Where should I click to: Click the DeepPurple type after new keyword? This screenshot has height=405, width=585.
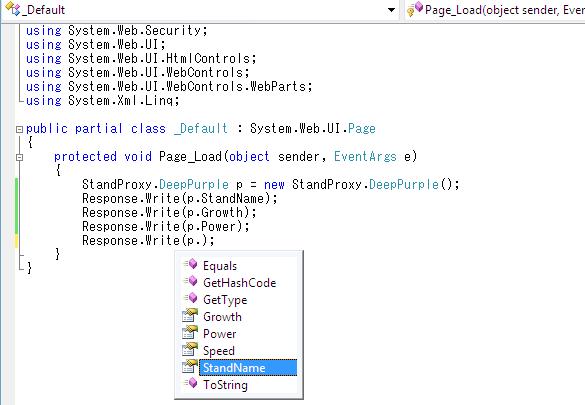point(404,185)
